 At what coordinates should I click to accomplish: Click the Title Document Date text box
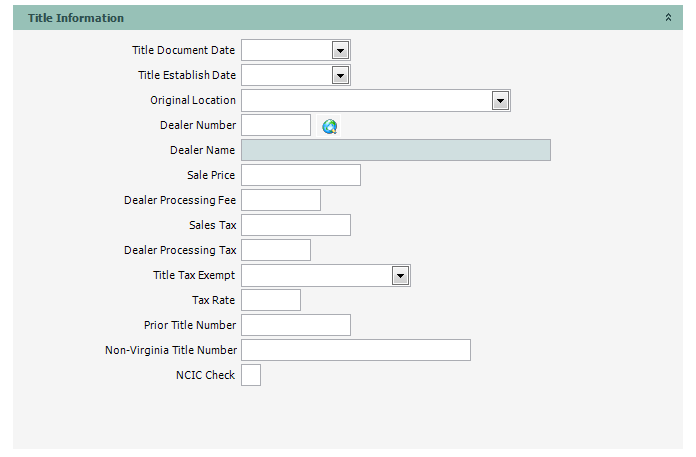pyautogui.click(x=286, y=50)
